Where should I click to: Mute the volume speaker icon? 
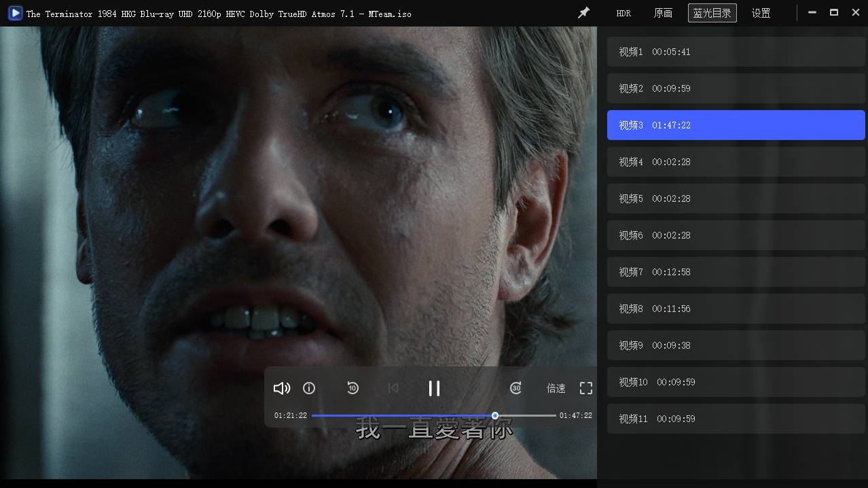coord(281,388)
